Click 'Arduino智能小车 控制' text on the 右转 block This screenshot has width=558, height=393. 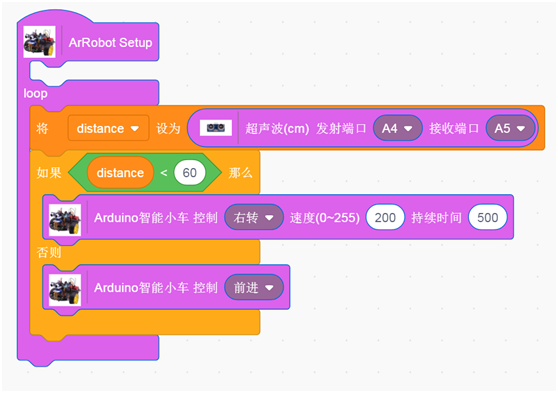(156, 218)
